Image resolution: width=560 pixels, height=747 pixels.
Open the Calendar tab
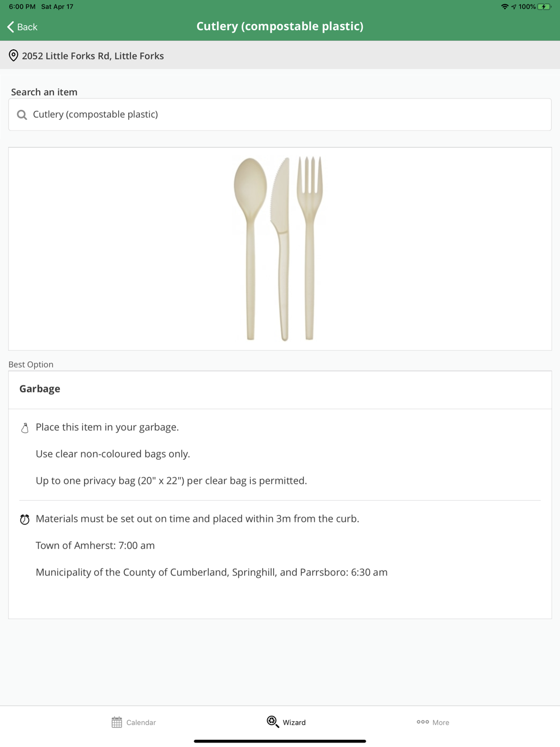click(x=134, y=722)
